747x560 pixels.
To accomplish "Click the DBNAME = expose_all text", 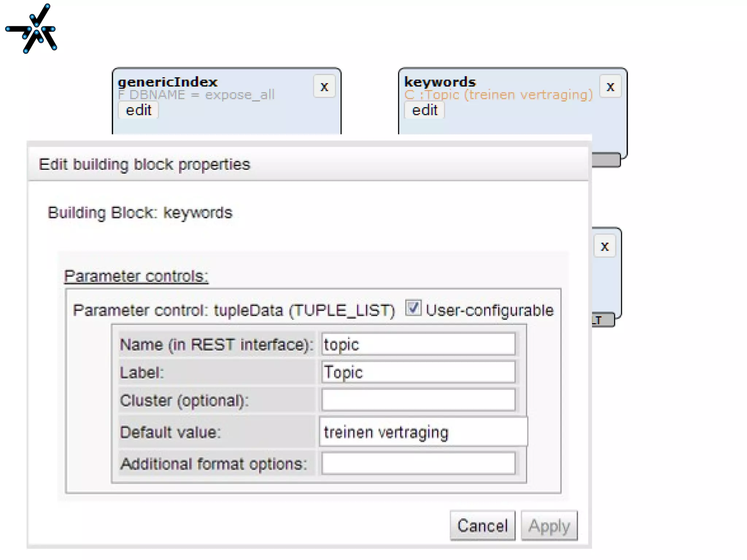I will coord(196,95).
